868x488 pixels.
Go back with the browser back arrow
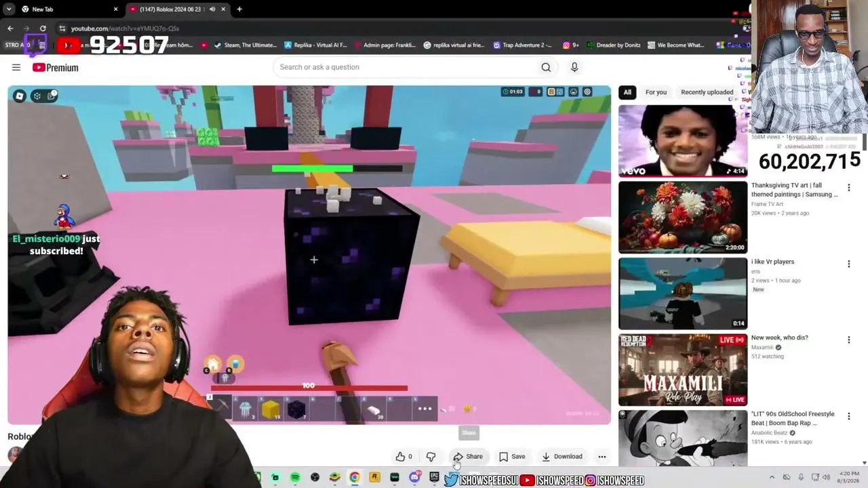(x=10, y=28)
